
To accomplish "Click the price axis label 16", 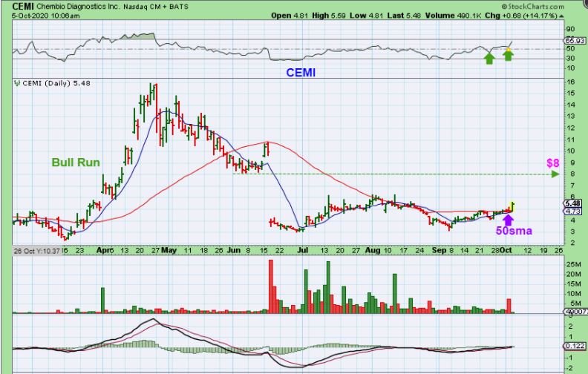I will 571,82.
